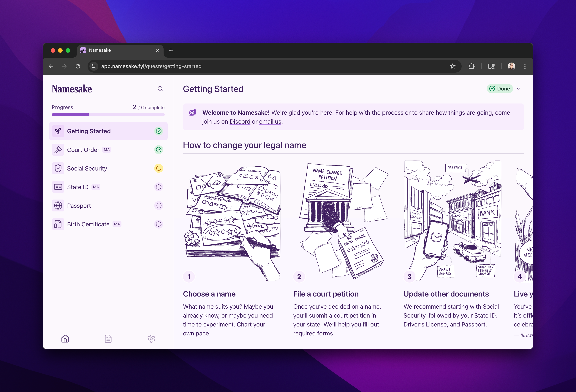Open browser extensions puzzle icon

point(471,66)
